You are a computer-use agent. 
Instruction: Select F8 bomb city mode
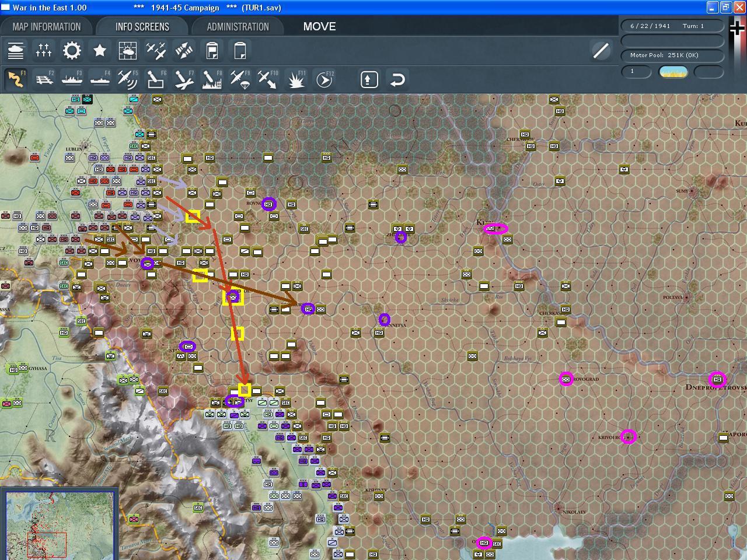[x=212, y=79]
